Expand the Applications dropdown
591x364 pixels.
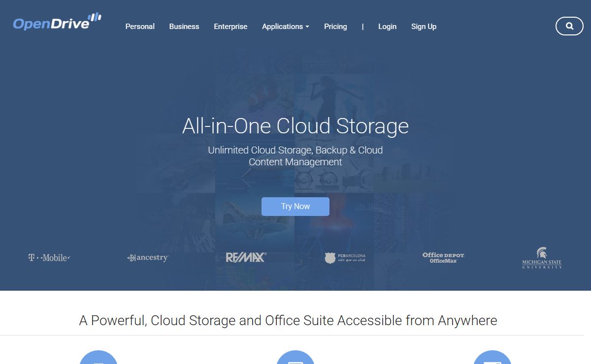coord(286,27)
